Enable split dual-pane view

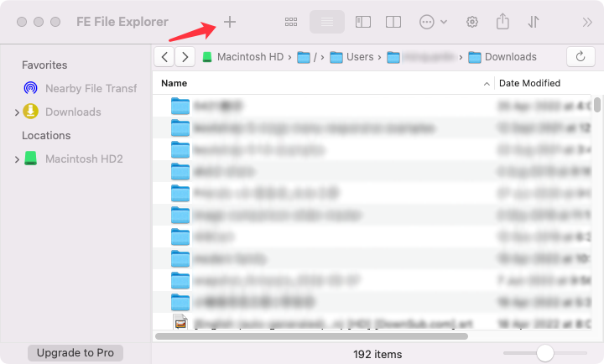pos(393,22)
